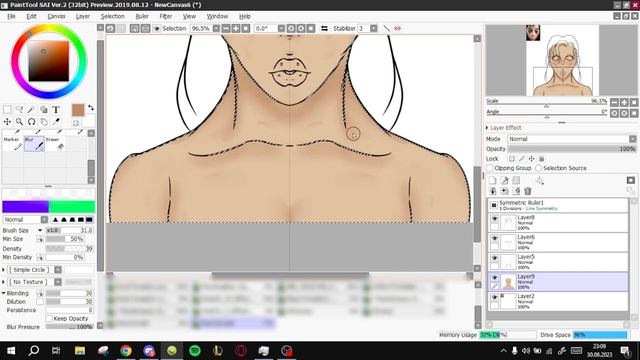This screenshot has width=640, height=360.
Task: Choose the Marker brush
Action: pyautogui.click(x=13, y=144)
